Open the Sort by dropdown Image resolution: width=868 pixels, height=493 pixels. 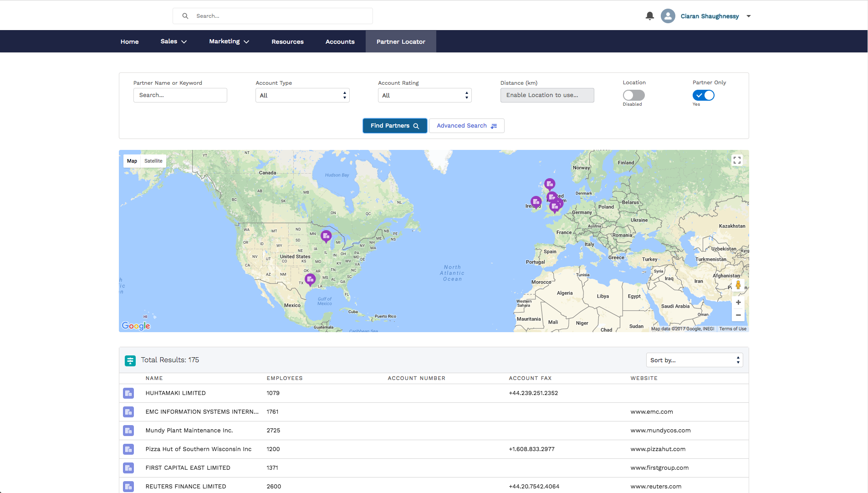[x=694, y=360]
